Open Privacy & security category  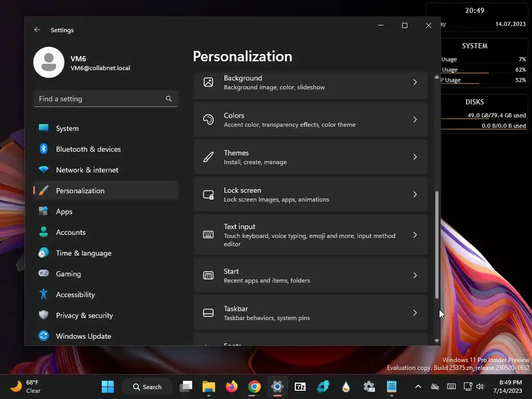pos(106,315)
